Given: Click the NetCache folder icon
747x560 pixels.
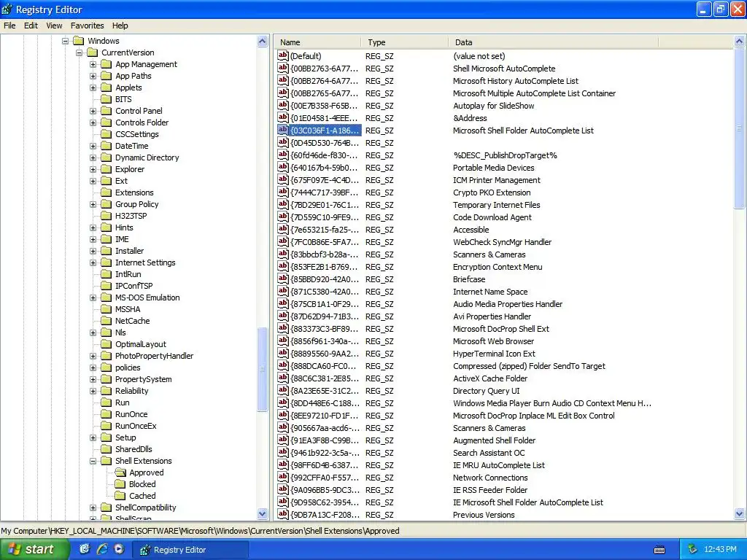Looking at the screenshot, I should (107, 321).
